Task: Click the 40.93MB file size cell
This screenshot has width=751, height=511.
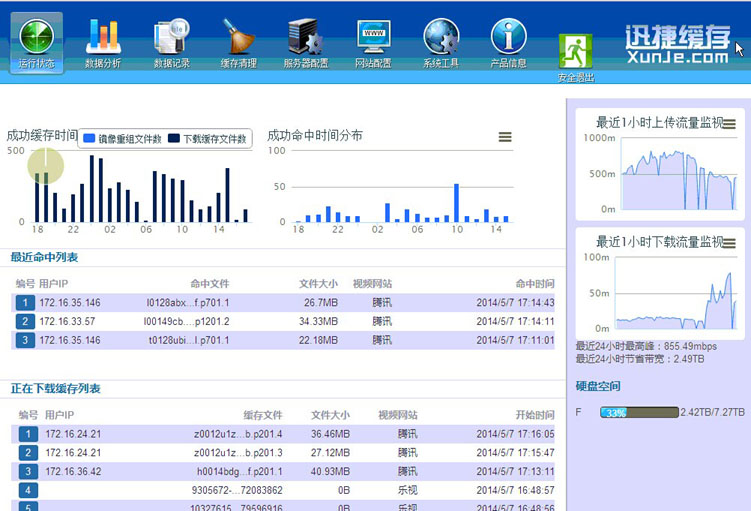Action: tap(330, 471)
